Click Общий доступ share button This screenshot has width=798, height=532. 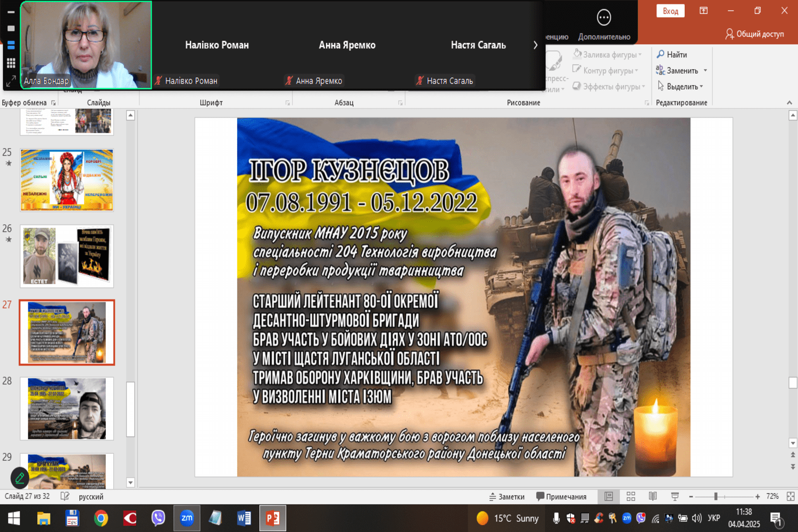coord(754,34)
